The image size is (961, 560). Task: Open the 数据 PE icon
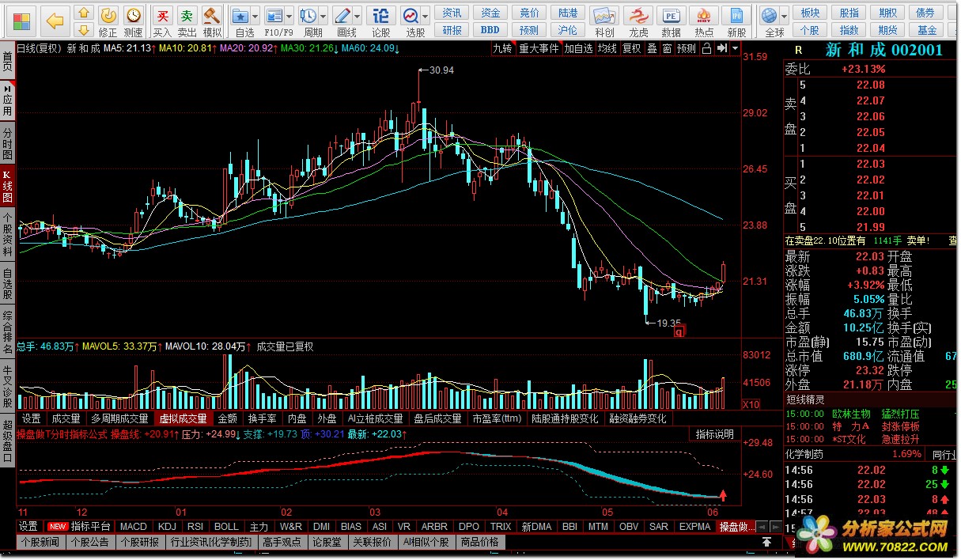[x=672, y=21]
